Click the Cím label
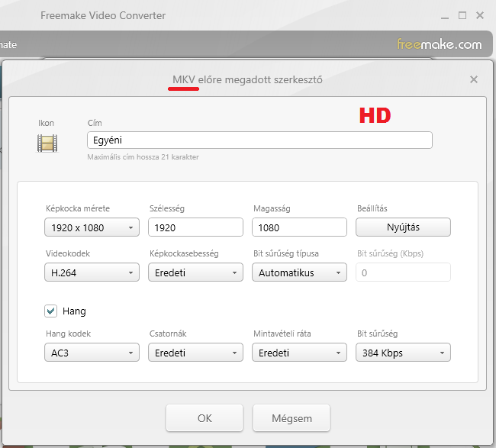 pyautogui.click(x=95, y=123)
